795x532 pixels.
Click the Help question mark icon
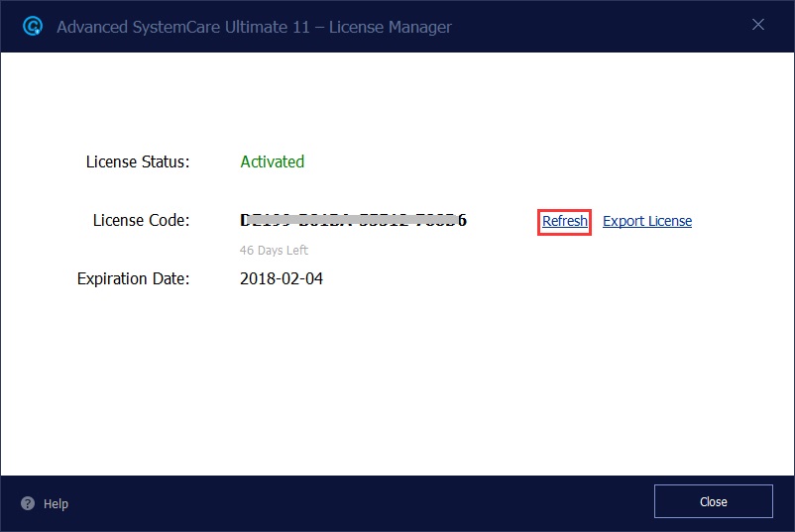tap(28, 503)
